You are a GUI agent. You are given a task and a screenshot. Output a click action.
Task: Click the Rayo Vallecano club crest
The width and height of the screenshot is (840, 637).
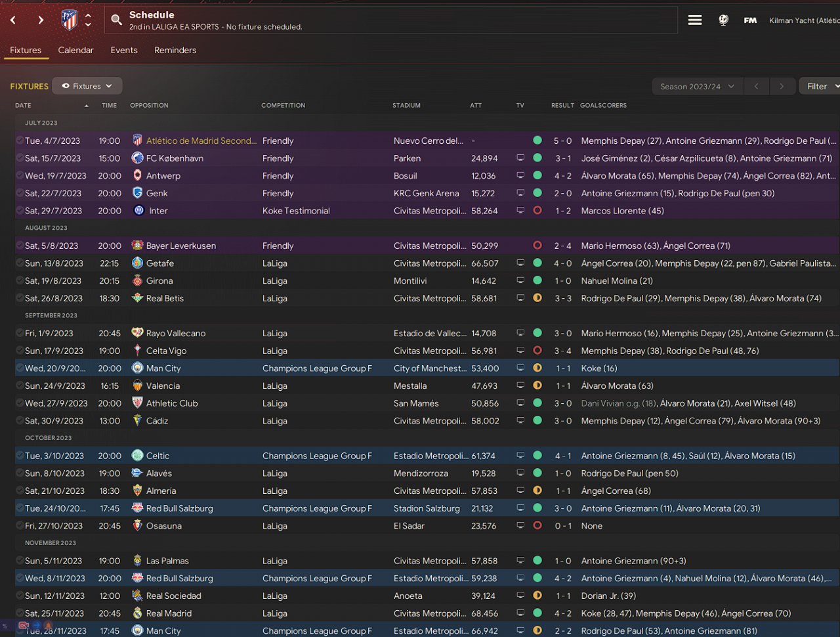(138, 333)
